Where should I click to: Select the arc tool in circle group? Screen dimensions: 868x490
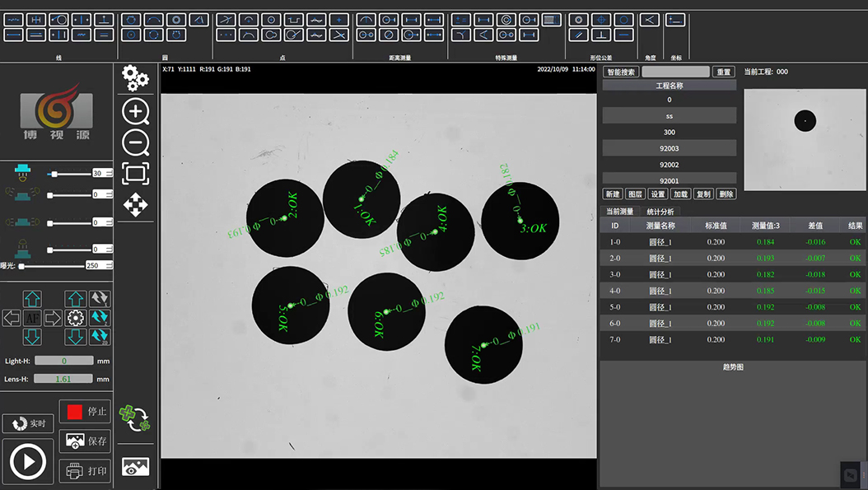coord(154,20)
